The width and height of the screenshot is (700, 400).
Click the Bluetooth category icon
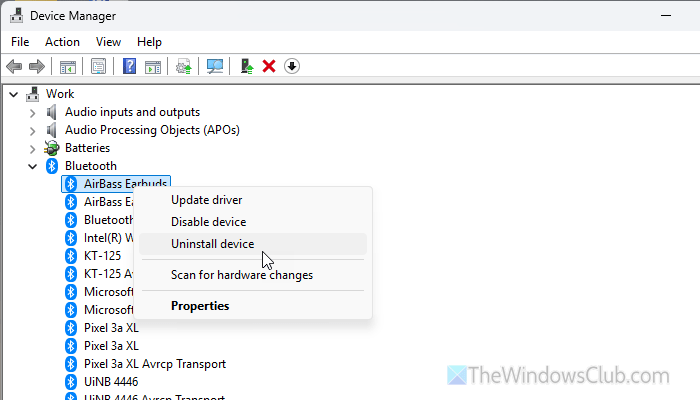[52, 166]
